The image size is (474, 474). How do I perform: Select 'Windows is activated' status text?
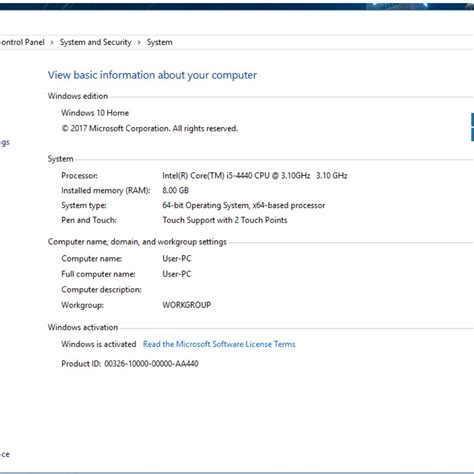pyautogui.click(x=99, y=344)
